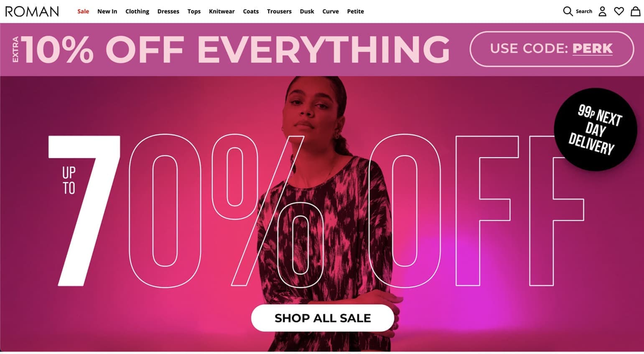Open the Curve range
This screenshot has height=354, width=644.
click(330, 11)
